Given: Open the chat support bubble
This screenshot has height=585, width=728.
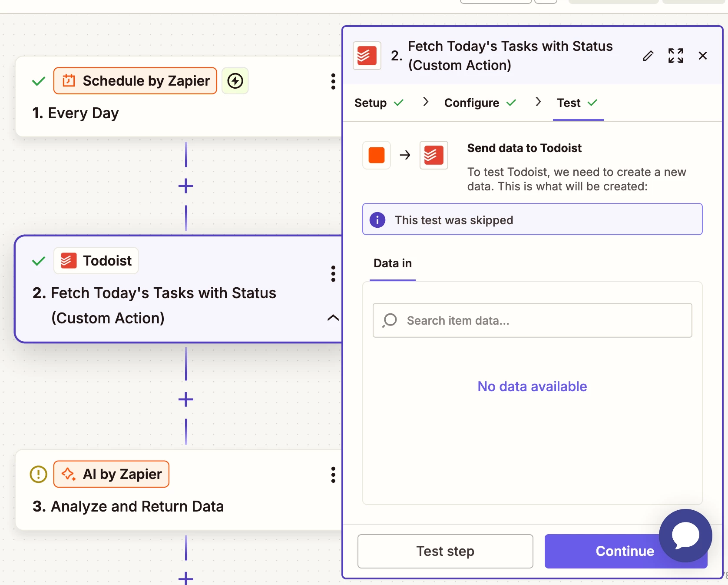Looking at the screenshot, I should click(x=685, y=535).
